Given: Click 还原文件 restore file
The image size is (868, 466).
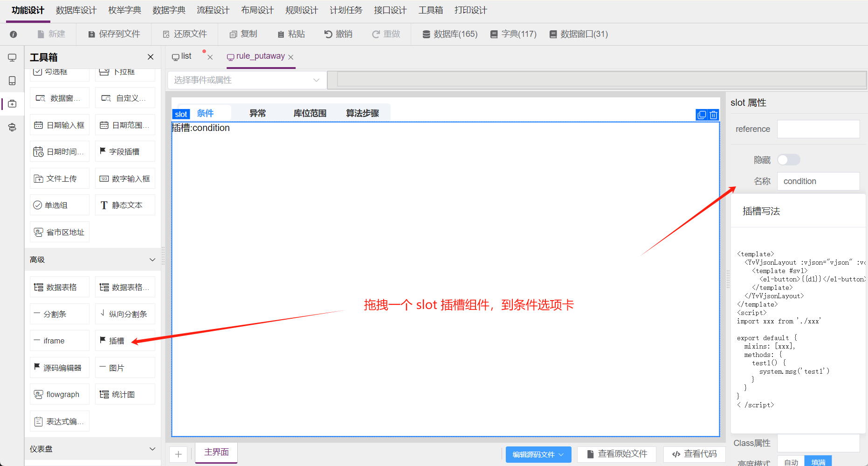Looking at the screenshot, I should click(x=185, y=34).
